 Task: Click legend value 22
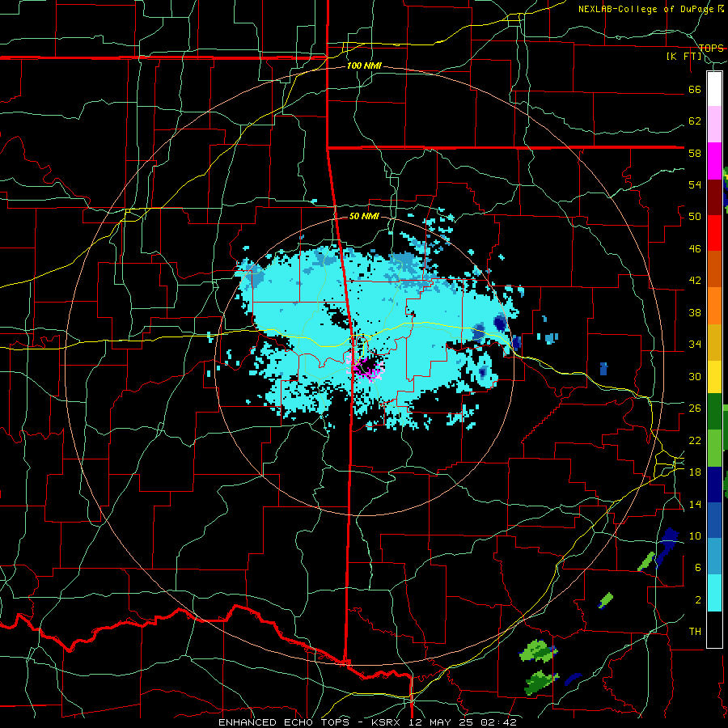coord(695,441)
